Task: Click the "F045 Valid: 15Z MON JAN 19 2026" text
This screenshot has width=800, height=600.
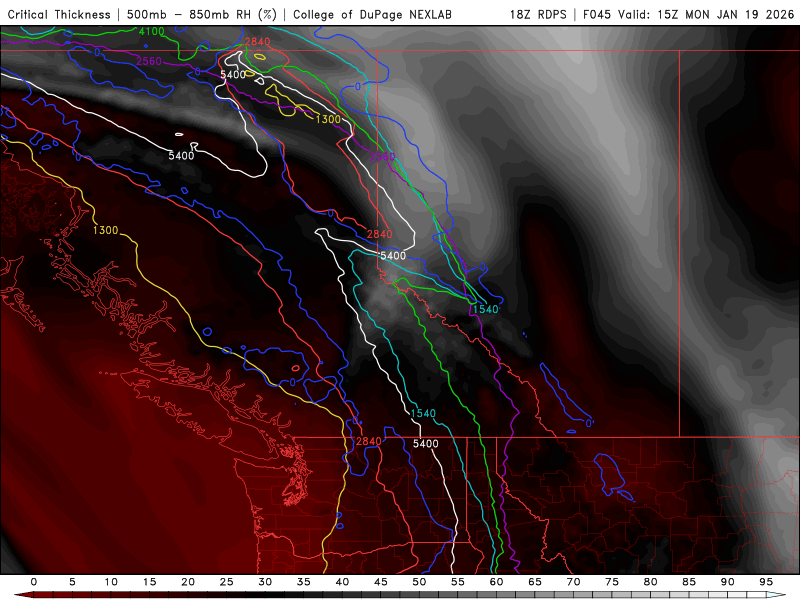Action: click(689, 15)
